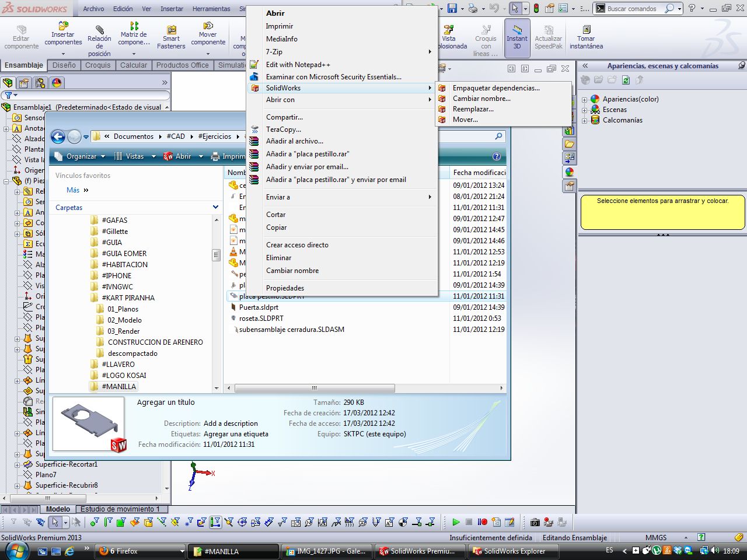Click the placa pestillo preview thumbnail

(89, 425)
